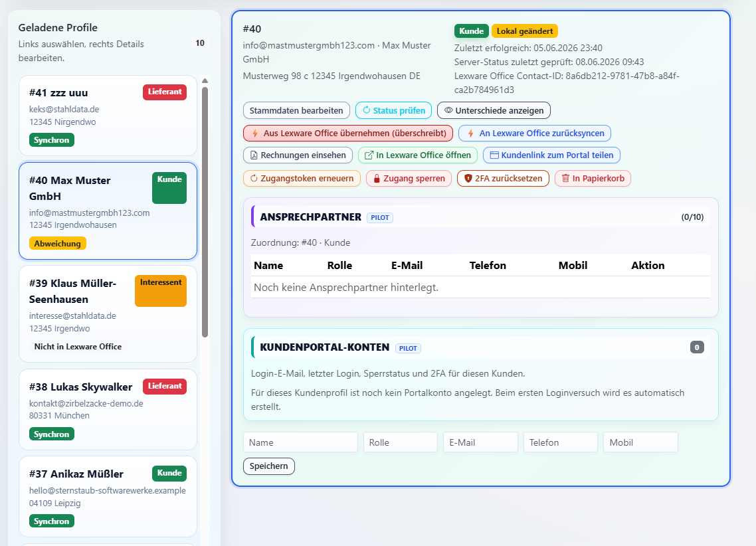The image size is (756, 546).
Task: Click email info@mastmustergmbh123.com in details header
Action: pyautogui.click(x=308, y=45)
